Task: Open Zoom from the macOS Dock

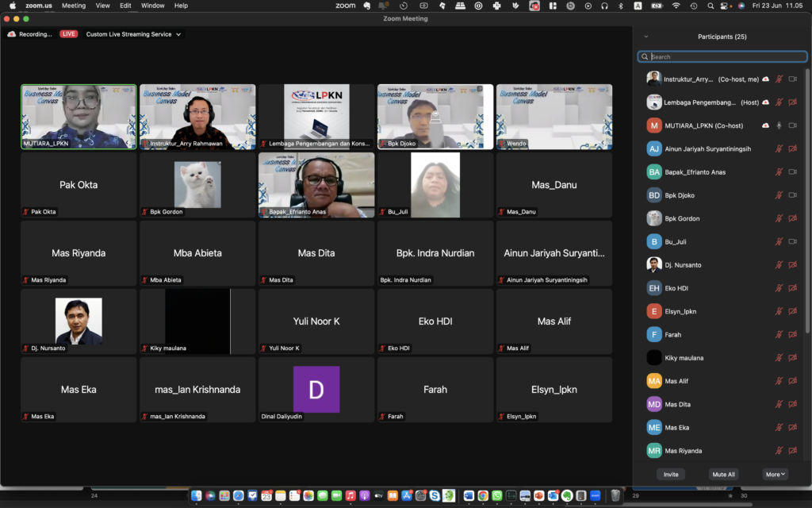Action: click(595, 496)
